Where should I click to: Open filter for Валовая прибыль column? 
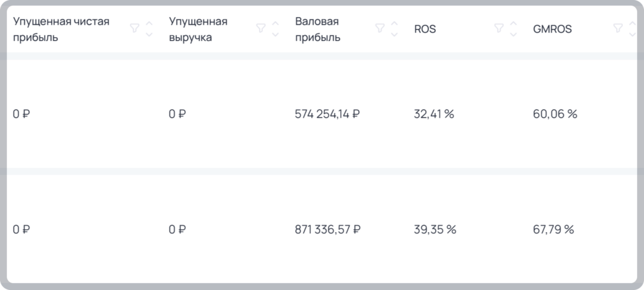coord(380,28)
